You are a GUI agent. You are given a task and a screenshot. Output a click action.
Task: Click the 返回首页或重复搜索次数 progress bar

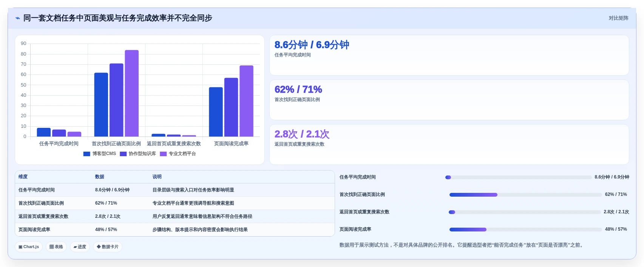tap(525, 212)
